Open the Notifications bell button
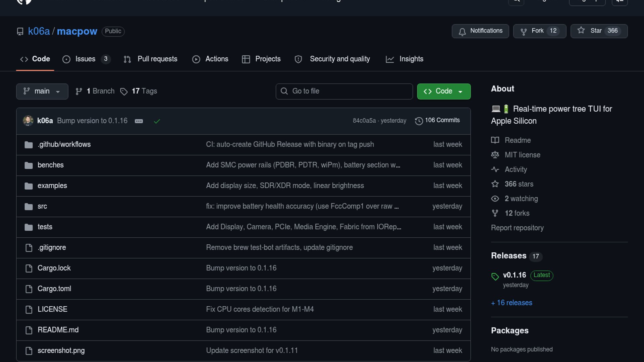 480,31
